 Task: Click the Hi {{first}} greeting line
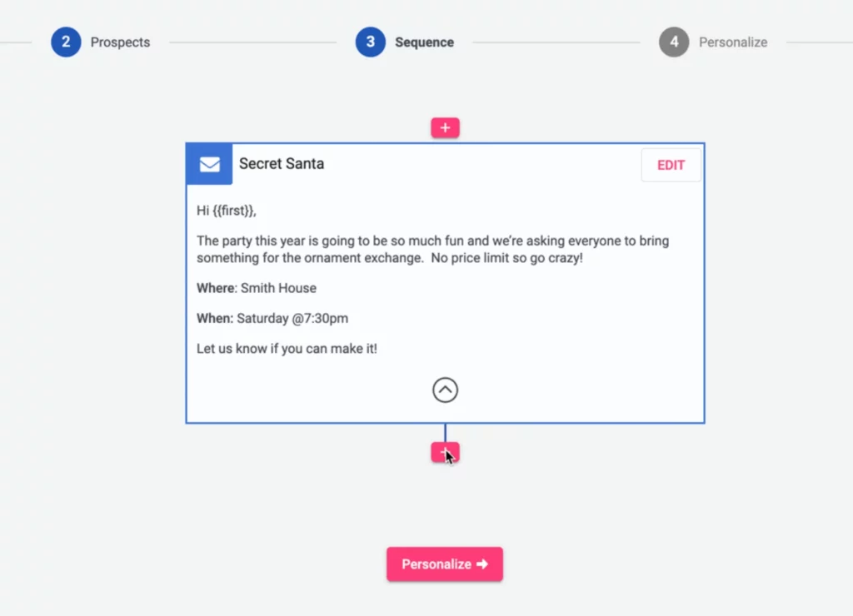pos(232,211)
